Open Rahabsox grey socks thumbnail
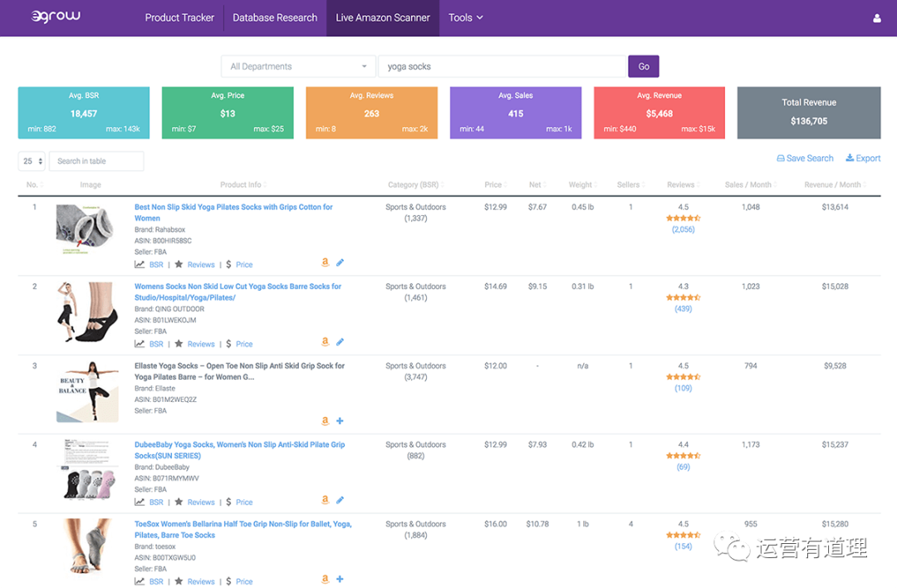Screen dimensions: 897x588 [x=87, y=229]
